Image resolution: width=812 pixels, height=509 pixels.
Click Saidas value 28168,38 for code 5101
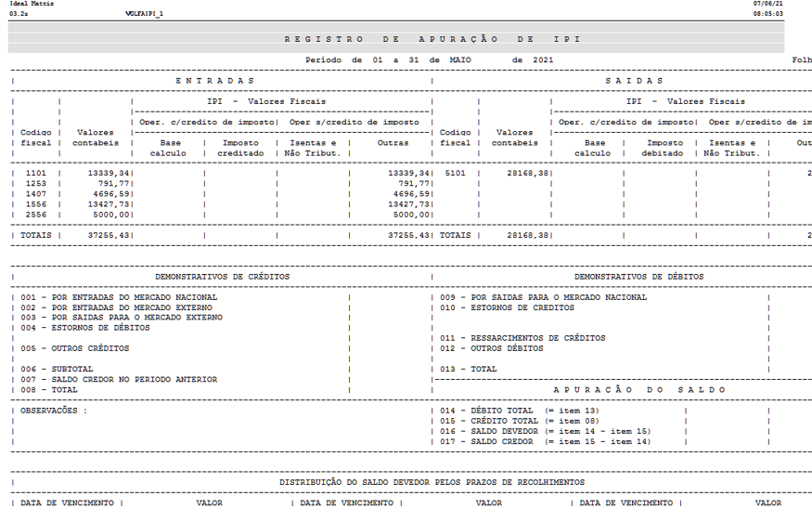click(x=528, y=173)
